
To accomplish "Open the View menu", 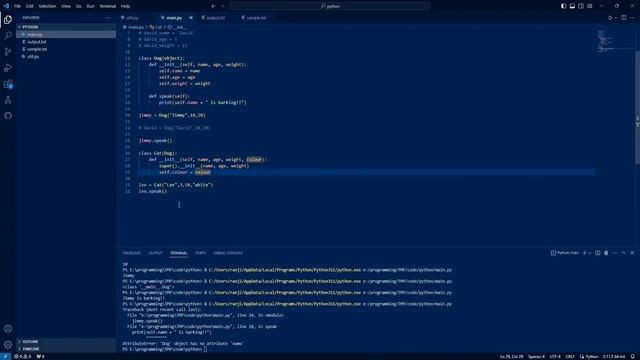I will coord(66,6).
